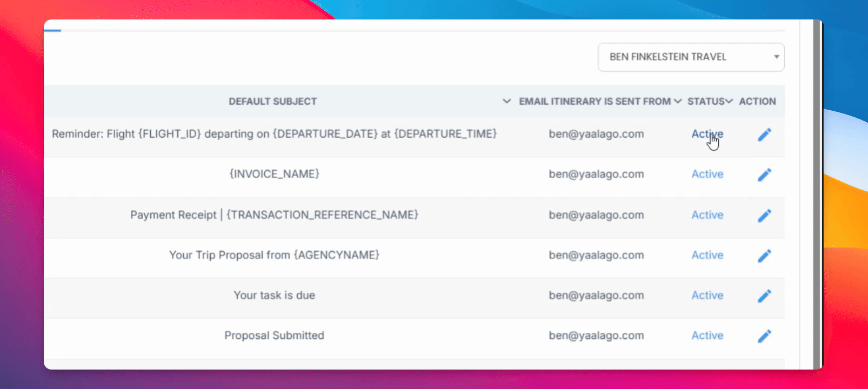Click ben@yaalago.com in Your Trip Proposal row

[x=596, y=255]
